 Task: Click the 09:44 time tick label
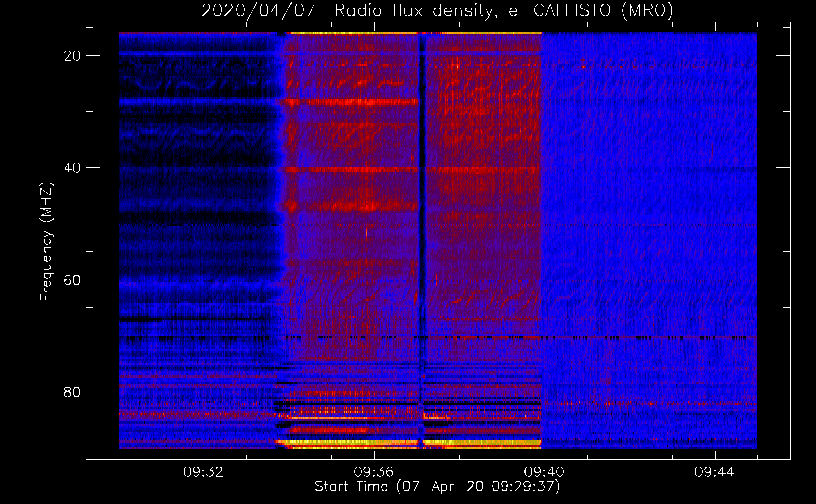pos(715,472)
